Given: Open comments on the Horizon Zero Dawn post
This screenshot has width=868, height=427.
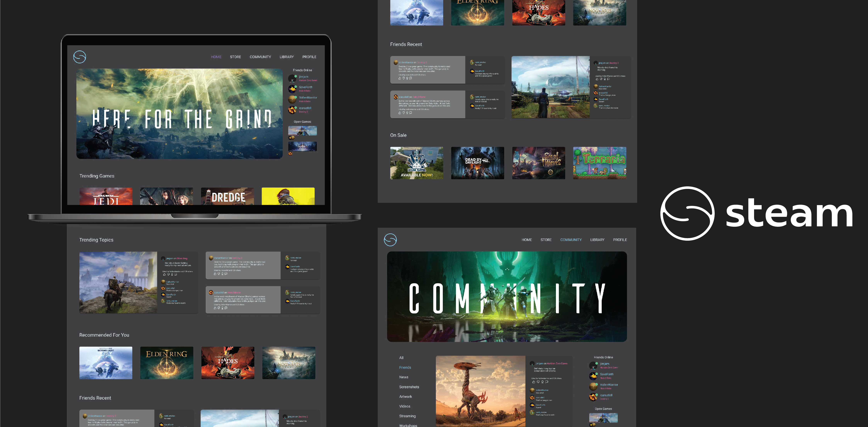Looking at the screenshot, I should (546, 382).
